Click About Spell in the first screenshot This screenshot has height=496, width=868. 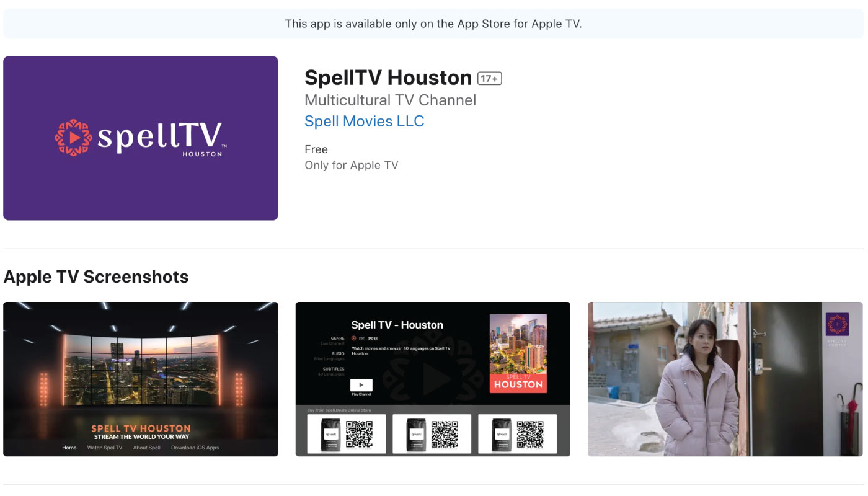(x=147, y=448)
